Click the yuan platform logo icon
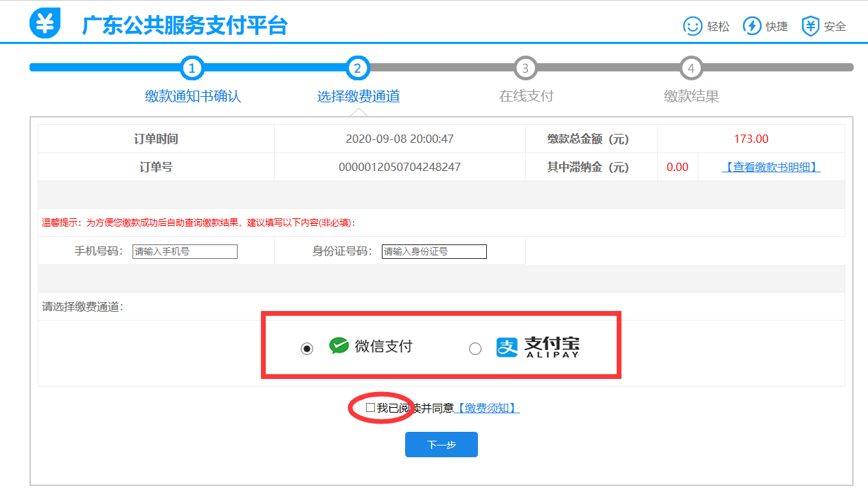Screen dimensions: 868x495 tap(45, 24)
